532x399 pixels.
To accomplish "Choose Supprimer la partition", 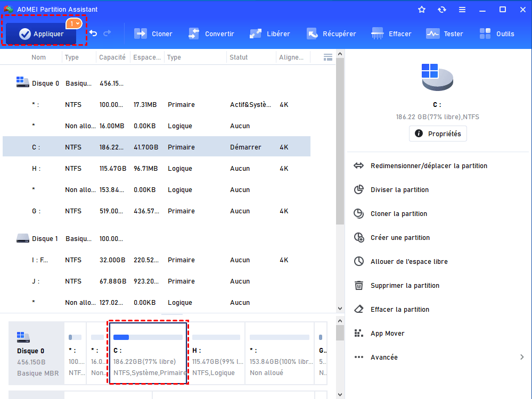I will 405,286.
